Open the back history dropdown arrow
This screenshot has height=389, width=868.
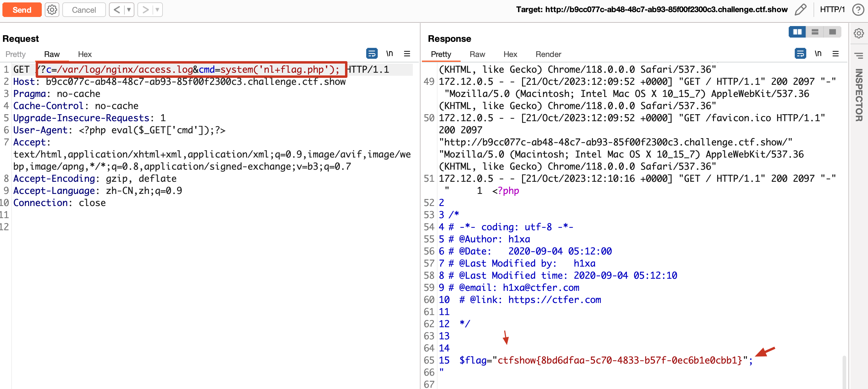click(129, 10)
